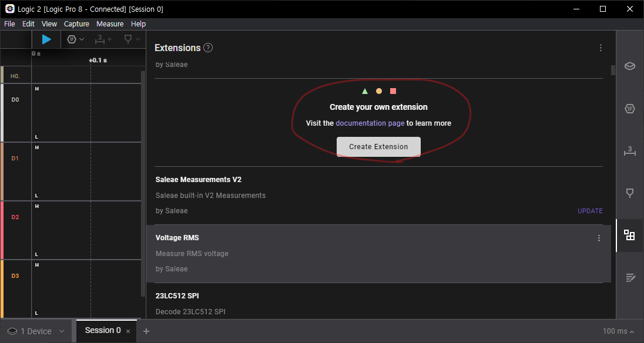644x343 pixels.
Task: Follow the documentation page link
Action: coord(370,123)
